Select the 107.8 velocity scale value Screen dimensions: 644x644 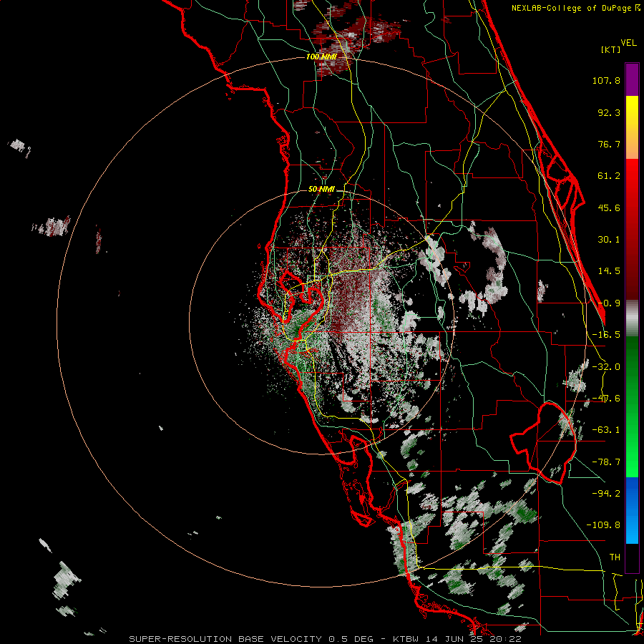(x=606, y=80)
